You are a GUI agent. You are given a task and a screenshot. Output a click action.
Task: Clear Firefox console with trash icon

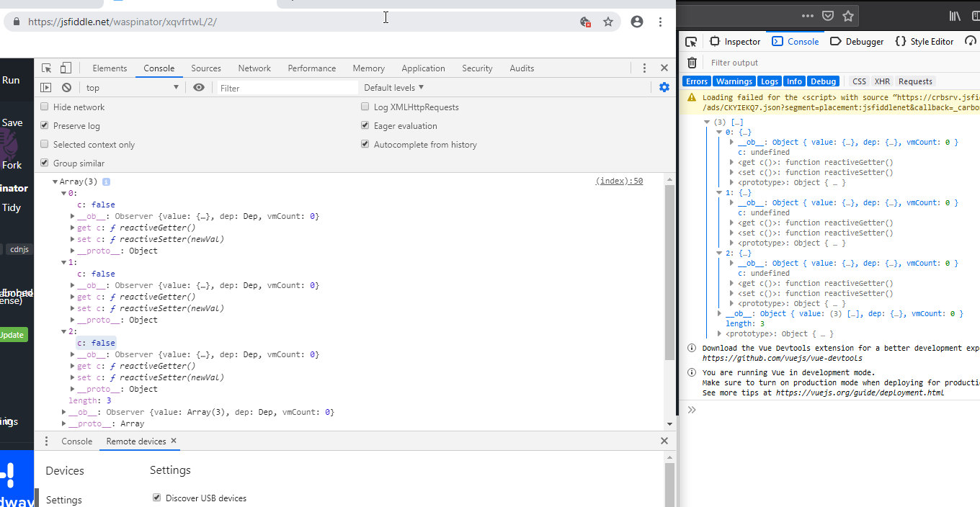pyautogui.click(x=692, y=63)
